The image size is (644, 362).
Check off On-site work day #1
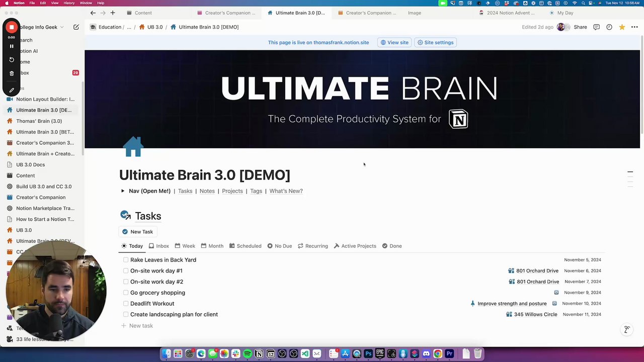[x=126, y=271]
